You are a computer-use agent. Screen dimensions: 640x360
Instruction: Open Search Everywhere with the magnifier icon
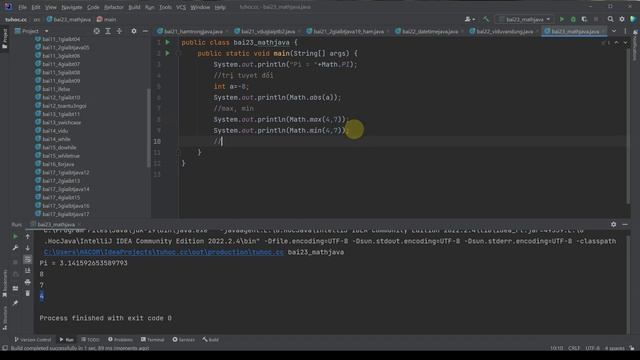611,19
